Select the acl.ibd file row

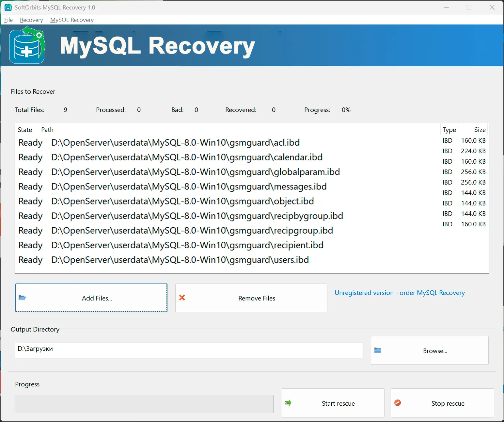(x=175, y=142)
